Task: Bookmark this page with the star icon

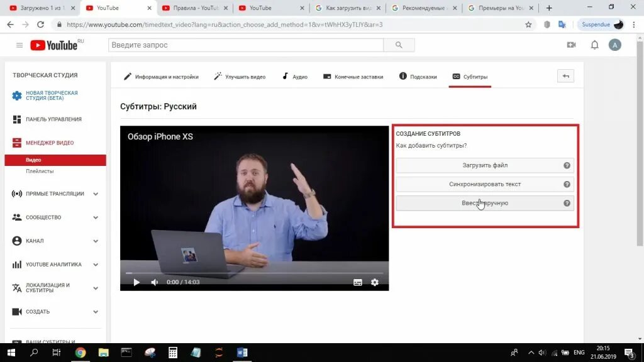Action: (x=528, y=25)
